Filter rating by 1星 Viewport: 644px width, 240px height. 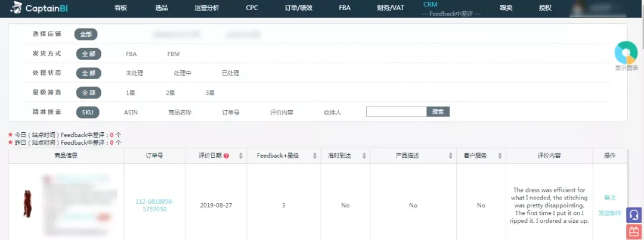[131, 93]
